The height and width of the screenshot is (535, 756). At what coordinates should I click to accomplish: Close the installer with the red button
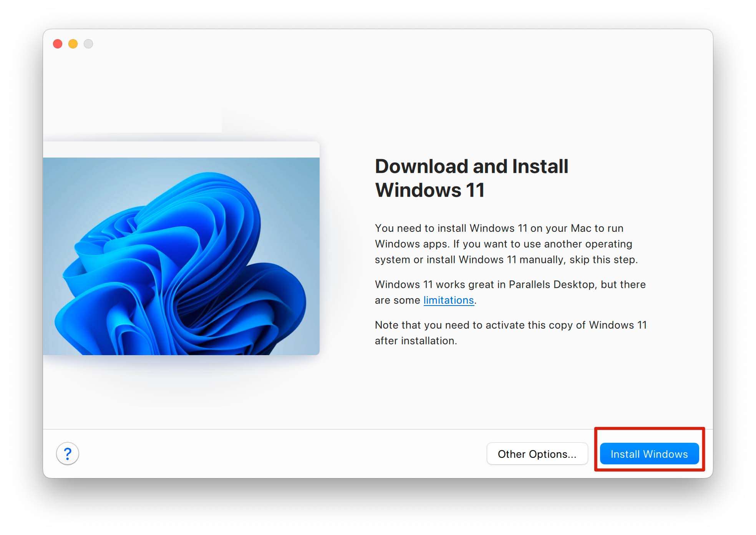pos(58,44)
